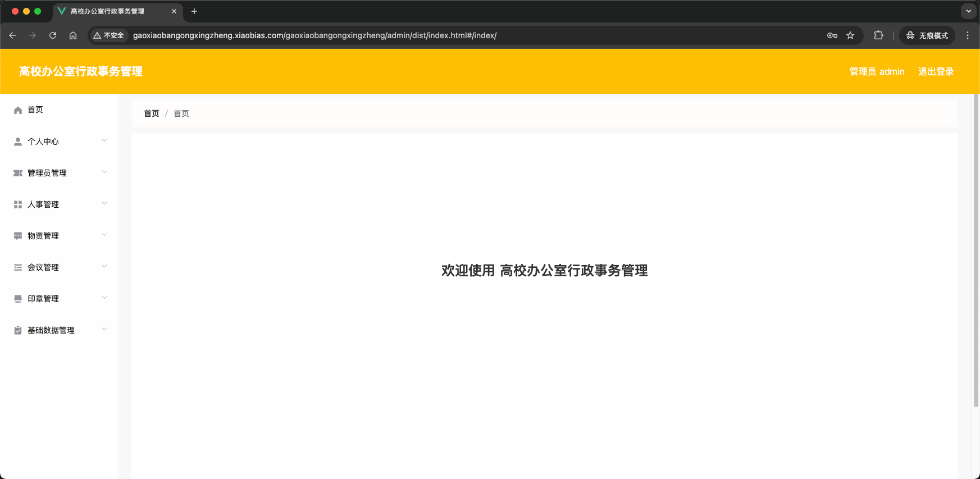Viewport: 980px width, 479px height.
Task: Open the tab search dropdown arrow
Action: point(969,11)
